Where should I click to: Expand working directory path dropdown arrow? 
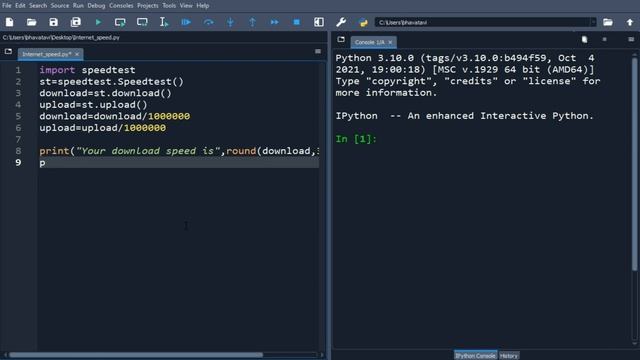(x=593, y=22)
